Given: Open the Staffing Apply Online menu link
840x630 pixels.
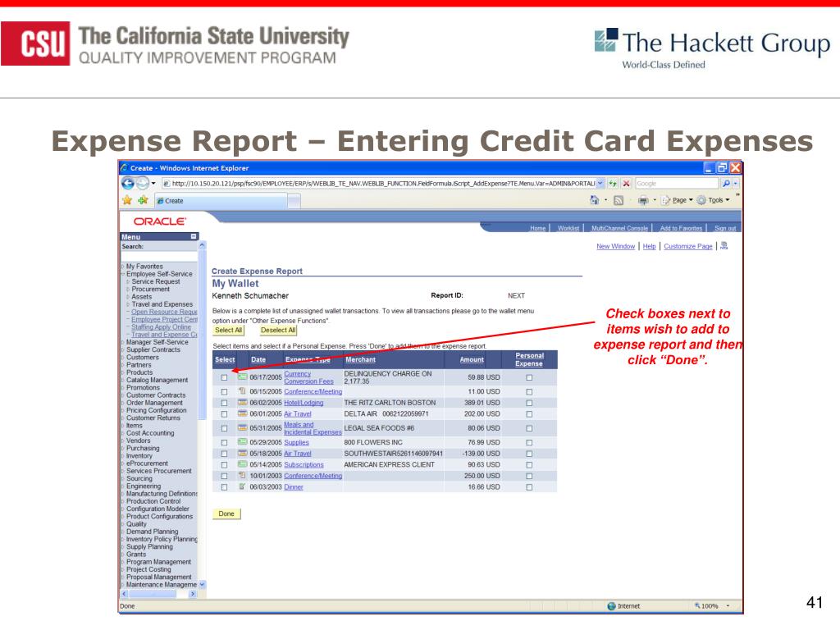Looking at the screenshot, I should pyautogui.click(x=161, y=326).
